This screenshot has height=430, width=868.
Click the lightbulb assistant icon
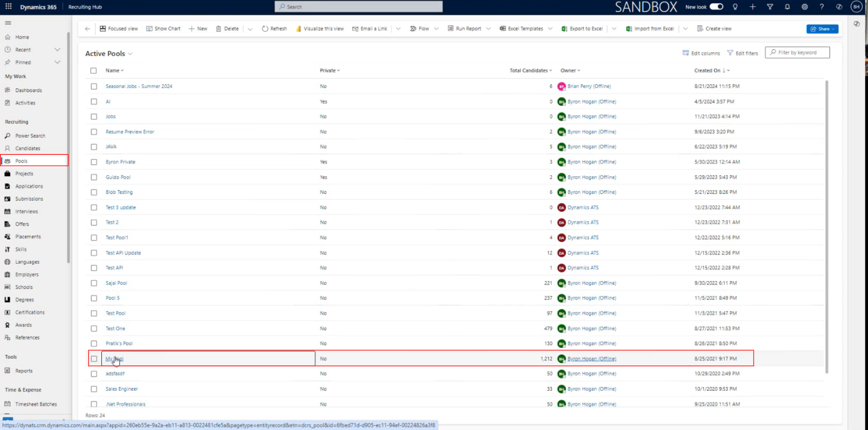pos(735,7)
